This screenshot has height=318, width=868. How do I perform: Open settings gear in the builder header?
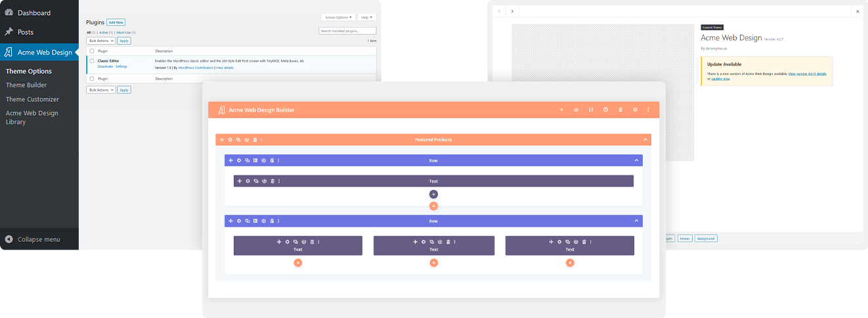click(x=635, y=110)
